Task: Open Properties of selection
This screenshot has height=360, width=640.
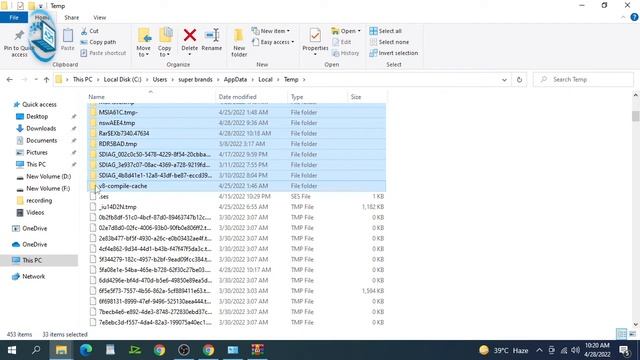Action: tap(315, 41)
